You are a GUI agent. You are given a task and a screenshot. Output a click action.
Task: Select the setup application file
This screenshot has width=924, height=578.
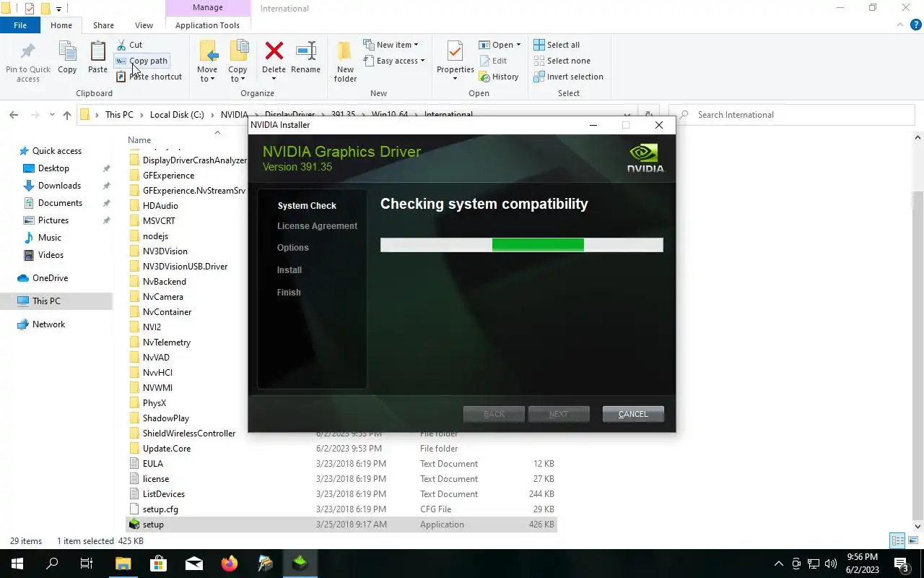click(x=341, y=525)
